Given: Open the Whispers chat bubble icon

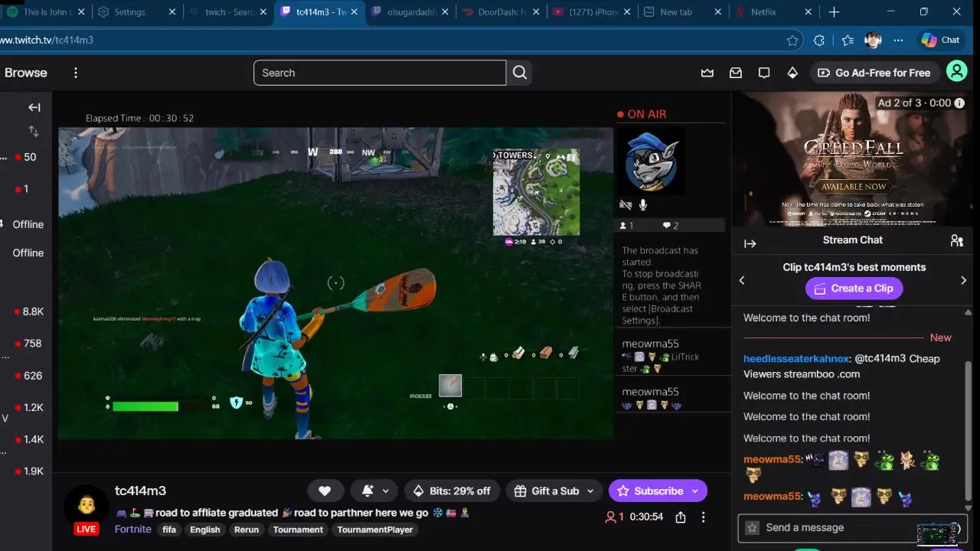Looking at the screenshot, I should (764, 73).
